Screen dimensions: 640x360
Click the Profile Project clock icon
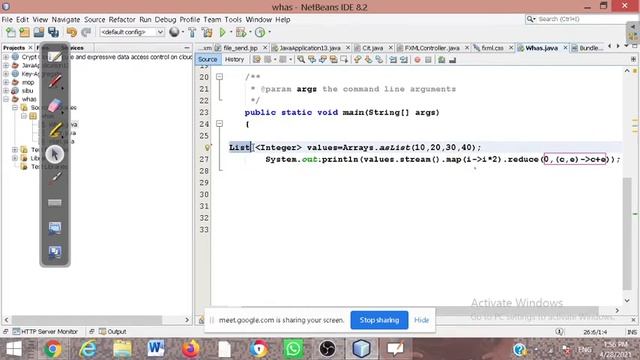tap(260, 32)
